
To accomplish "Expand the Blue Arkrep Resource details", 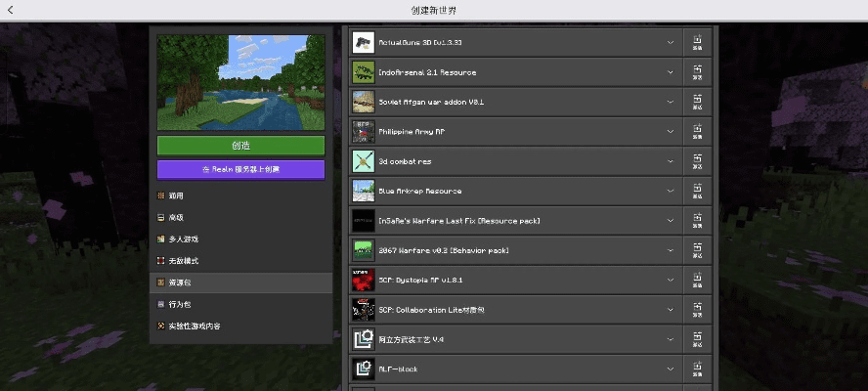I will pos(671,191).
